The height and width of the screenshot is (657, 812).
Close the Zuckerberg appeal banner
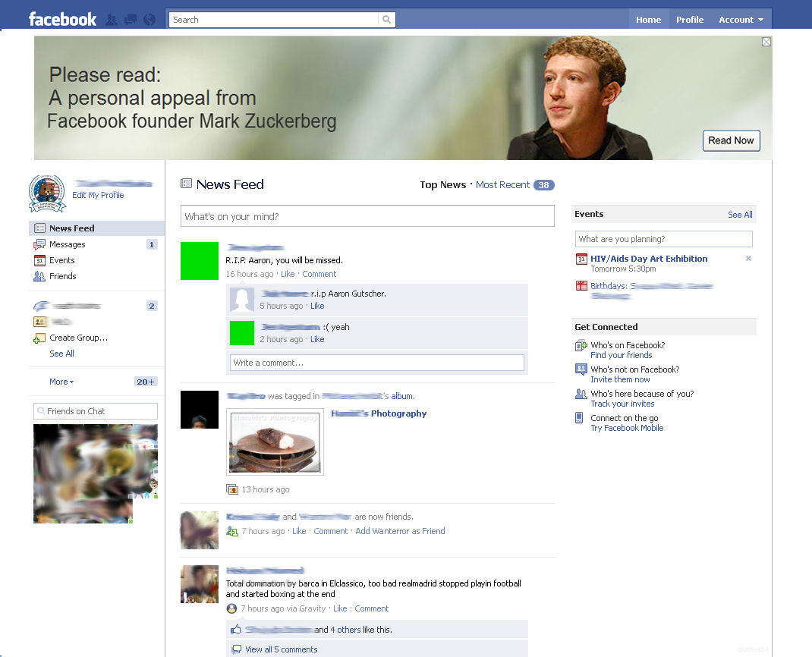coord(766,42)
